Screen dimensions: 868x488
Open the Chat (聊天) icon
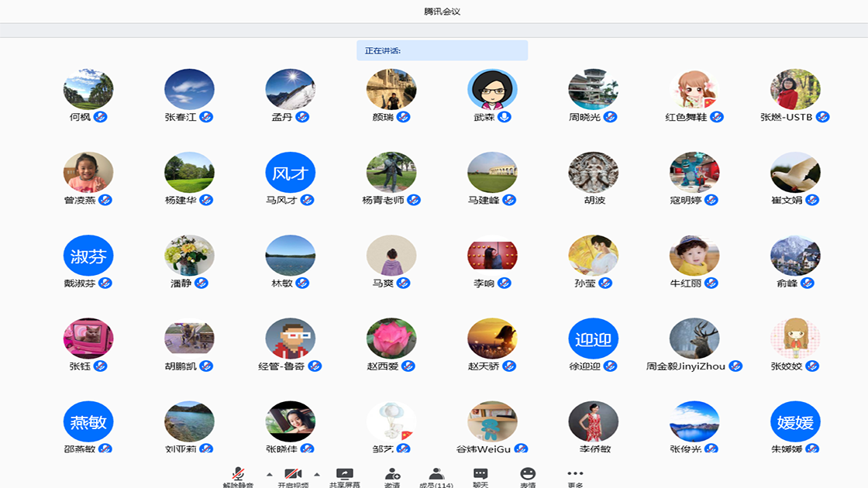[x=480, y=473]
